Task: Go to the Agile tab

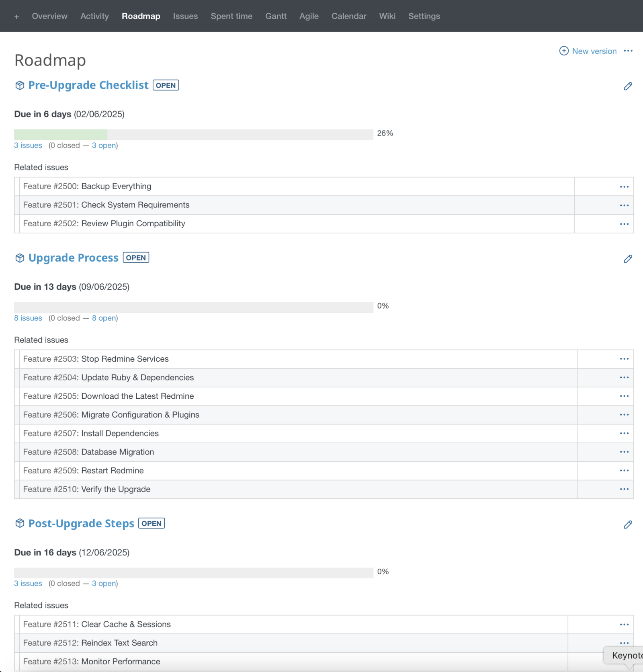Action: (x=309, y=16)
